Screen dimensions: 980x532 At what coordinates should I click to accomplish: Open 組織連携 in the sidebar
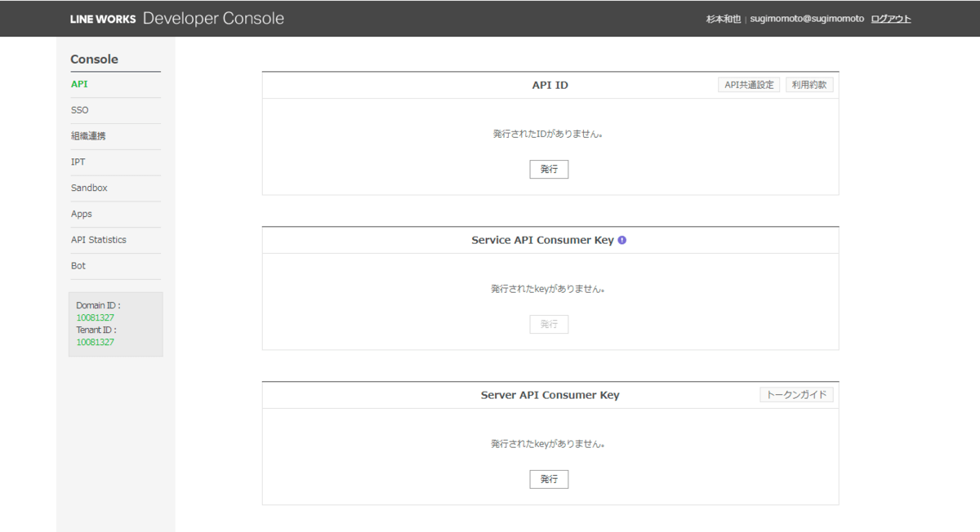pyautogui.click(x=88, y=136)
